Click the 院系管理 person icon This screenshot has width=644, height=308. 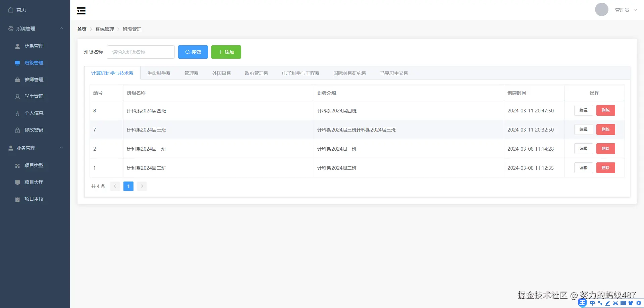coord(17,46)
